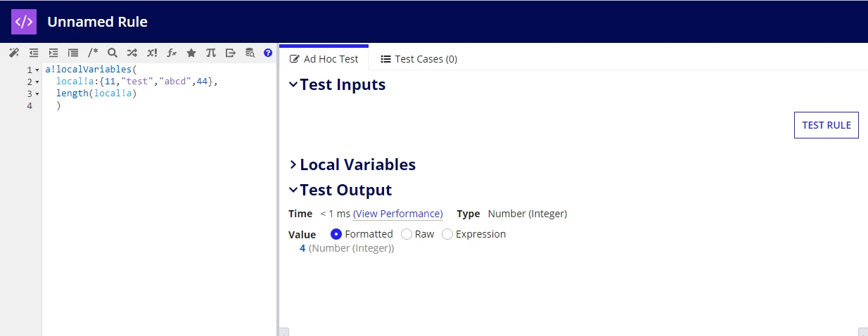The height and width of the screenshot is (336, 868).
Task: Click the TEST RULE button
Action: pos(826,125)
